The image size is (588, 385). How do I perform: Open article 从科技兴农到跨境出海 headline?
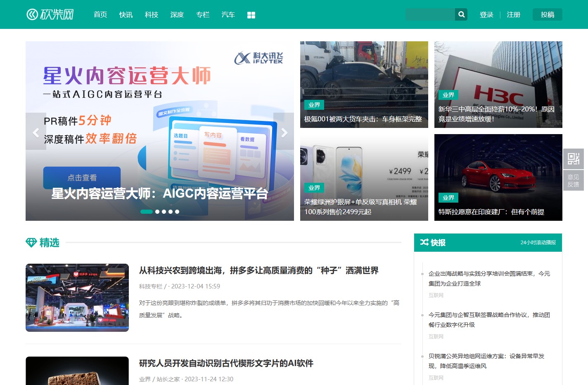259,270
